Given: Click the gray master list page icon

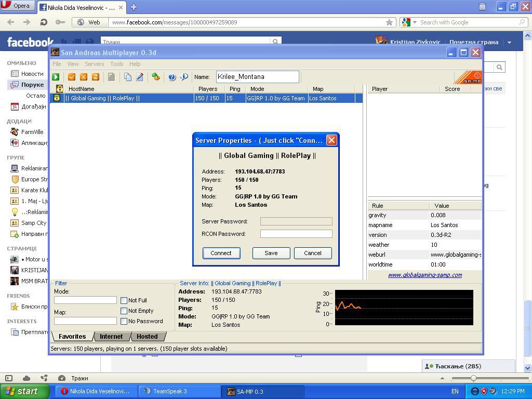Looking at the screenshot, I should (111, 77).
